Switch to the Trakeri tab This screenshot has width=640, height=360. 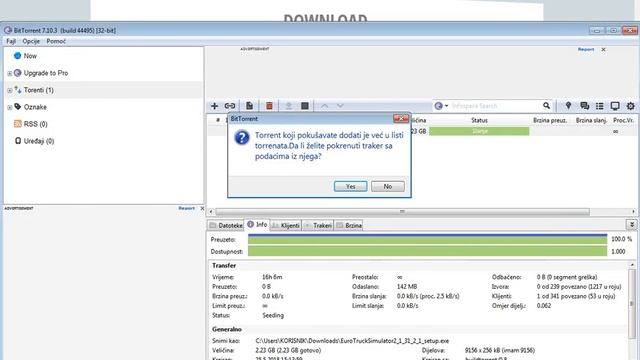[318, 225]
